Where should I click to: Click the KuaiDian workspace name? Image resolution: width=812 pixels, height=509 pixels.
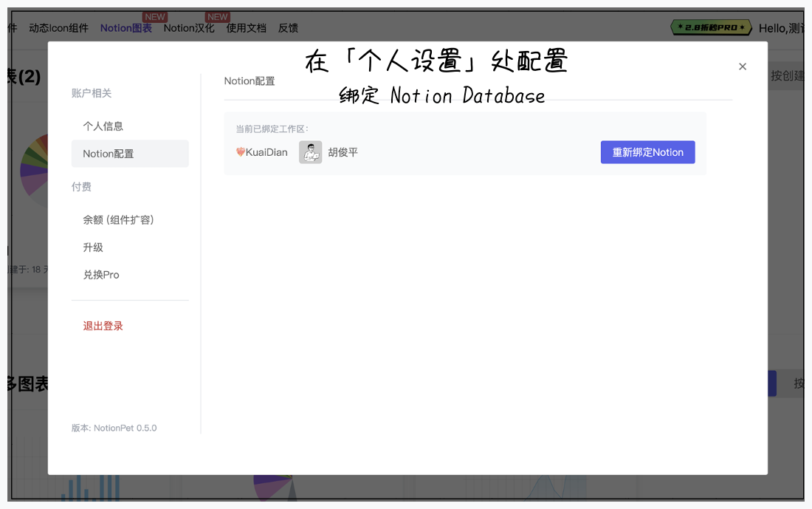click(x=266, y=152)
